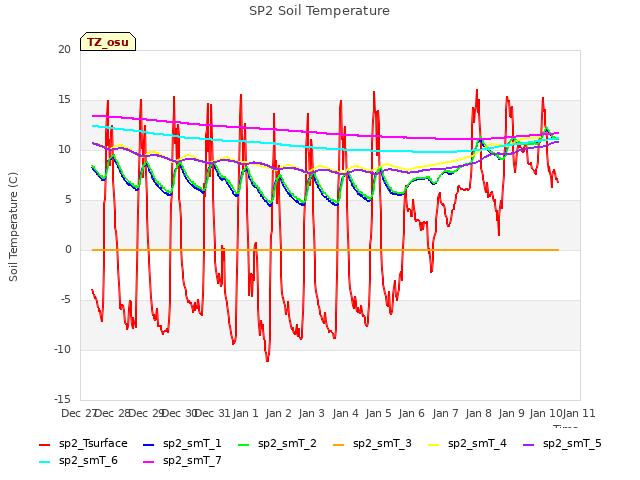Click the TZ_osu annotation label

pyautogui.click(x=108, y=42)
